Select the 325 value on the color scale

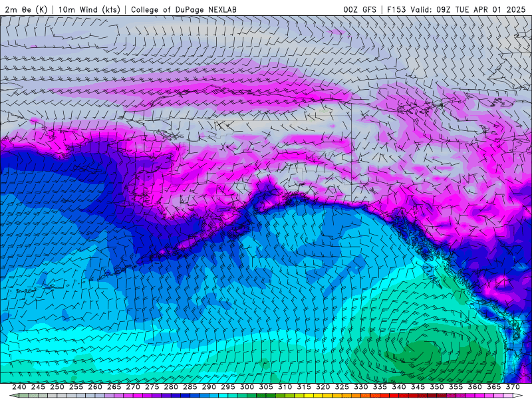point(342,387)
